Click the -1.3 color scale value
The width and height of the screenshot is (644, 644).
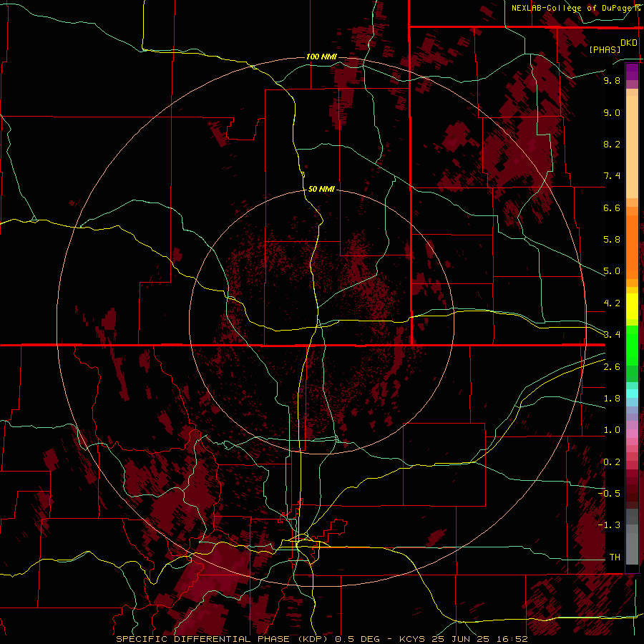pyautogui.click(x=609, y=525)
